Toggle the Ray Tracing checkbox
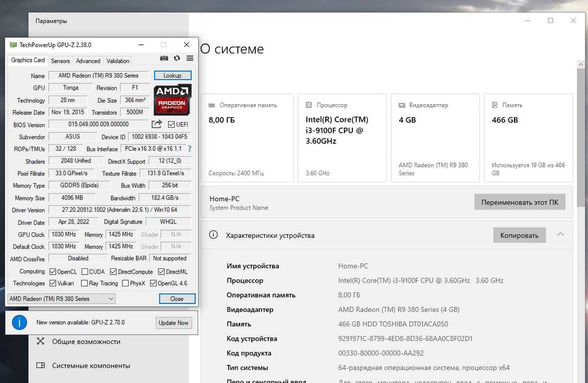Screen dimensions: 588x383 point(84,283)
